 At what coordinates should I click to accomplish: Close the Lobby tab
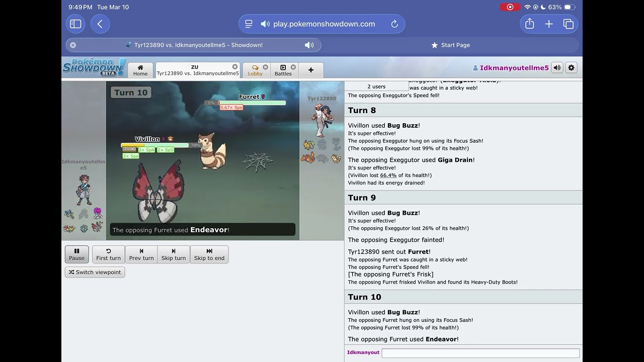266,67
